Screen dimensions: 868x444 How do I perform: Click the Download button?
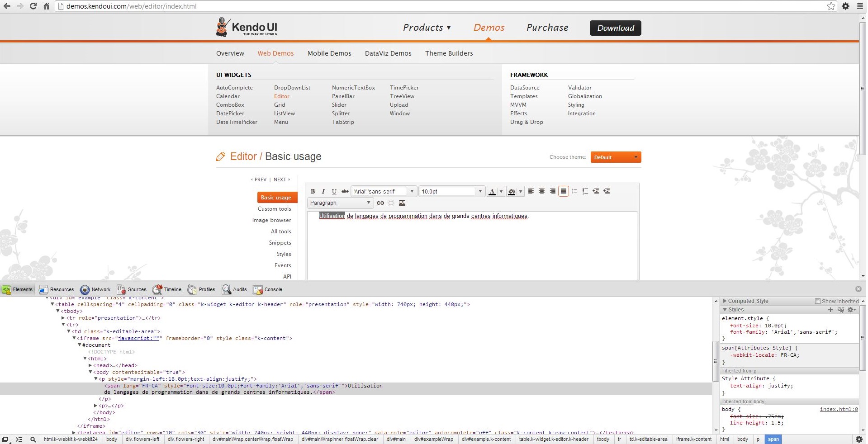click(615, 28)
